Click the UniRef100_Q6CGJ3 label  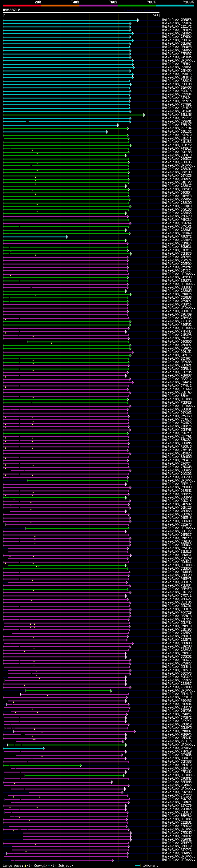pos(177,155)
